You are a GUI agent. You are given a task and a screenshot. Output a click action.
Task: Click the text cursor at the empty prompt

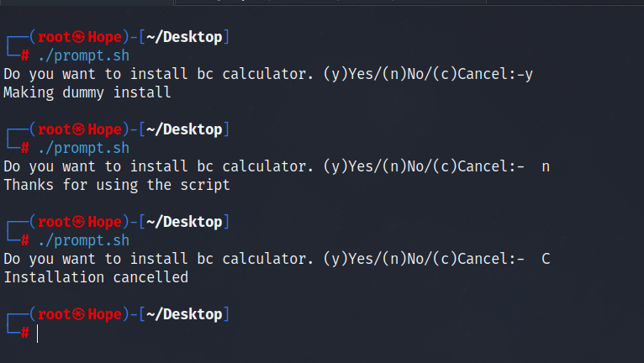point(38,333)
